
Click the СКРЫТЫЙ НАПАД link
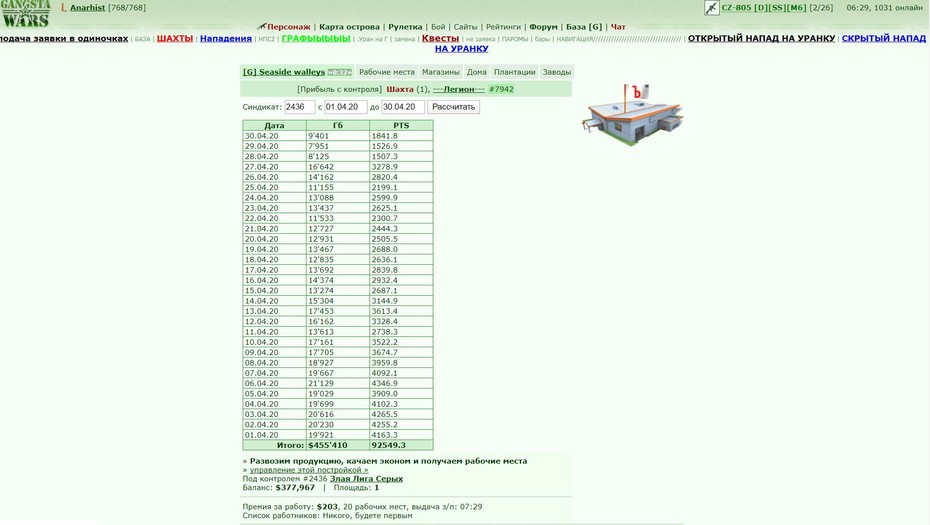click(x=884, y=38)
